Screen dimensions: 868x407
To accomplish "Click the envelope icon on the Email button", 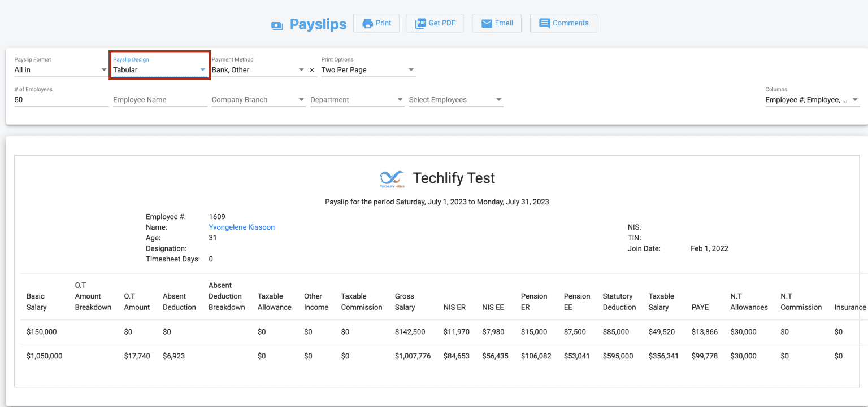I will [x=487, y=23].
